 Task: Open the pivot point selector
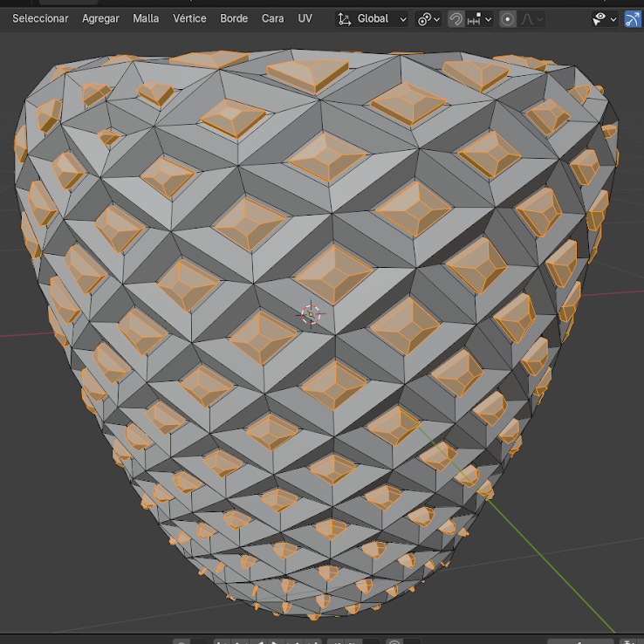(x=428, y=18)
